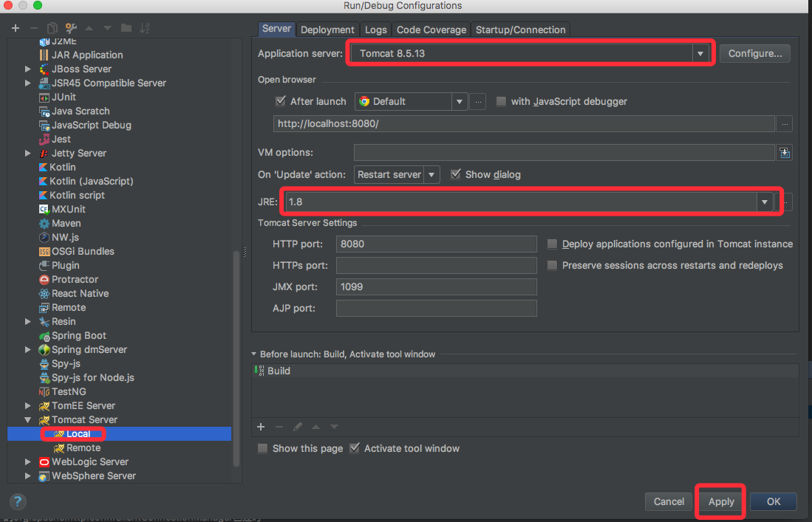Select JavaScript Debug configuration type
This screenshot has width=812, height=522.
pyautogui.click(x=91, y=126)
